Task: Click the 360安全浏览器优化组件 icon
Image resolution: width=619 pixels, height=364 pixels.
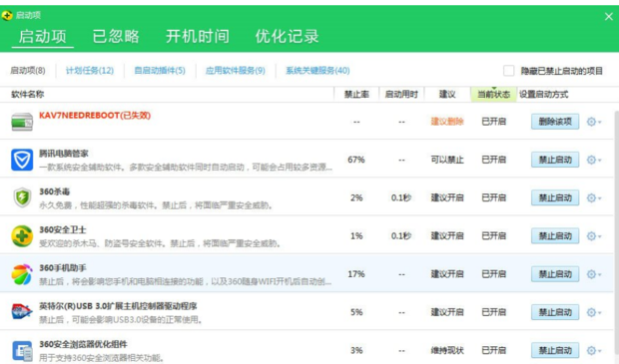Action: [22, 351]
